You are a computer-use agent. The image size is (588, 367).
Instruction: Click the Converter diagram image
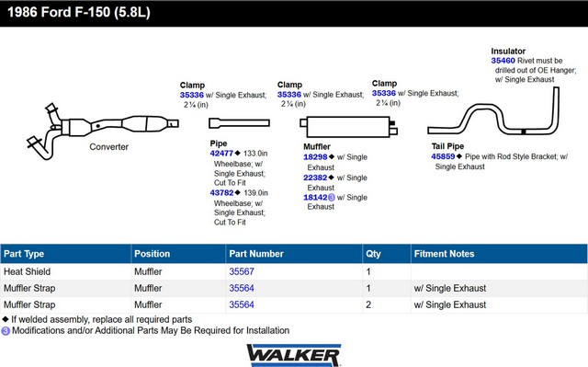point(103,131)
